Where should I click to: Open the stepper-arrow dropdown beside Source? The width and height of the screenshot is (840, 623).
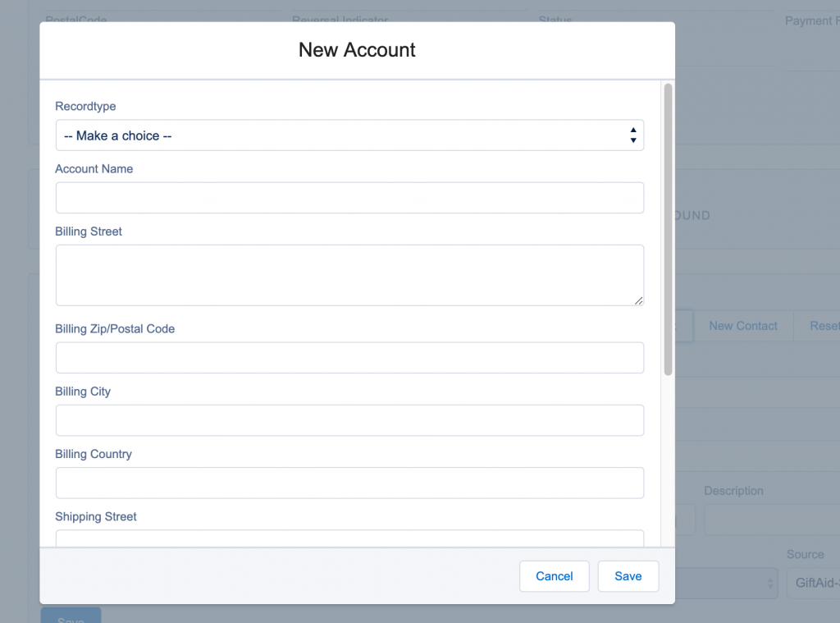coord(771,583)
